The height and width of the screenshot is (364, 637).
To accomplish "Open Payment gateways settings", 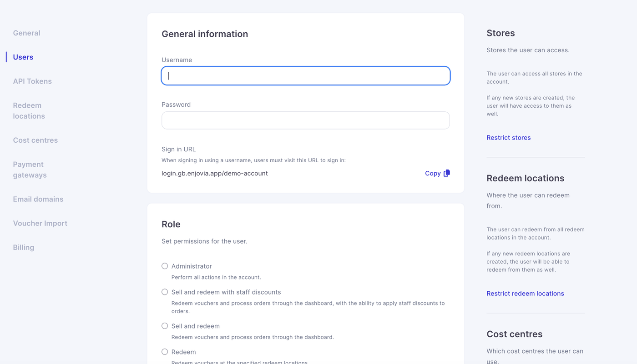I will 30,170.
